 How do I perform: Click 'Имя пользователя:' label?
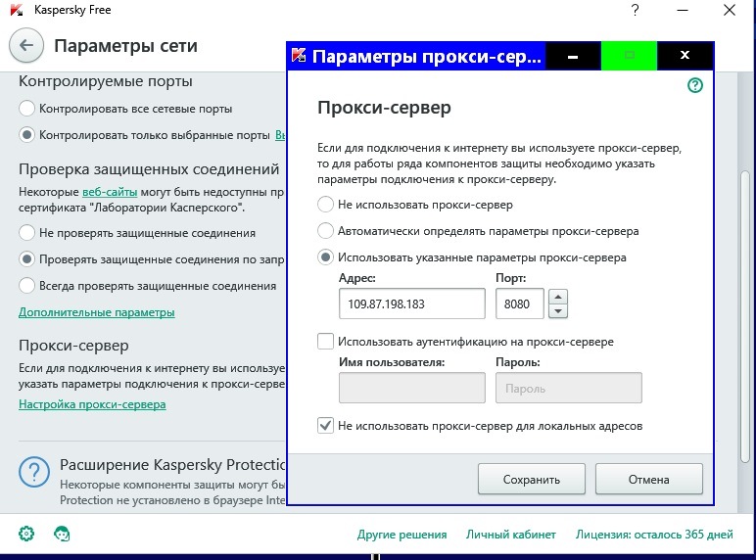(x=392, y=362)
